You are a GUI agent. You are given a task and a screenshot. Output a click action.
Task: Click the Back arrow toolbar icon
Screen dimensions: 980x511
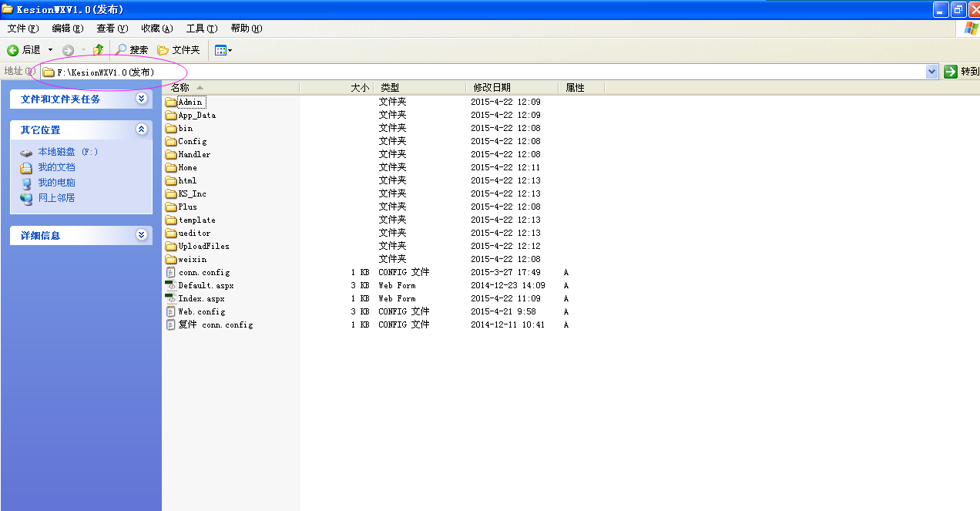[x=13, y=50]
